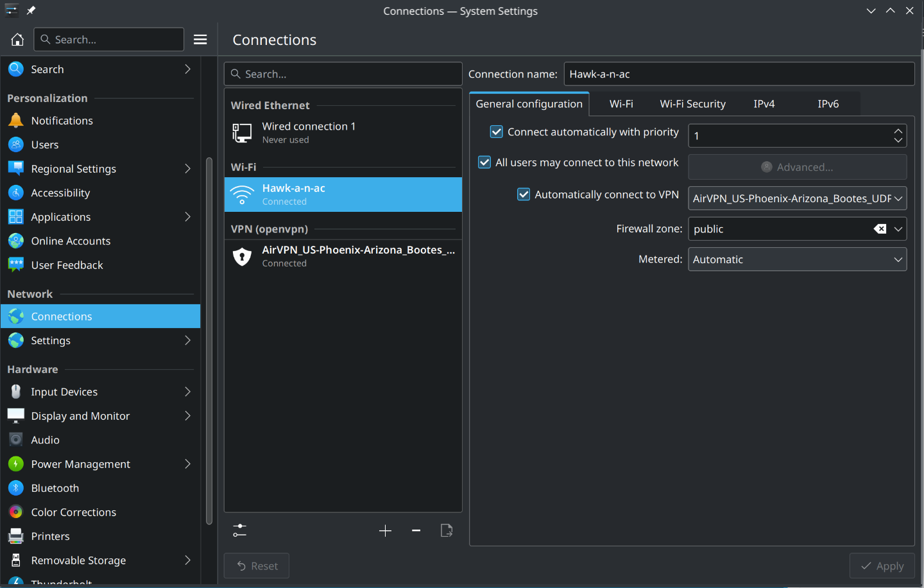Expand Regional Settings chevron

pyautogui.click(x=187, y=169)
